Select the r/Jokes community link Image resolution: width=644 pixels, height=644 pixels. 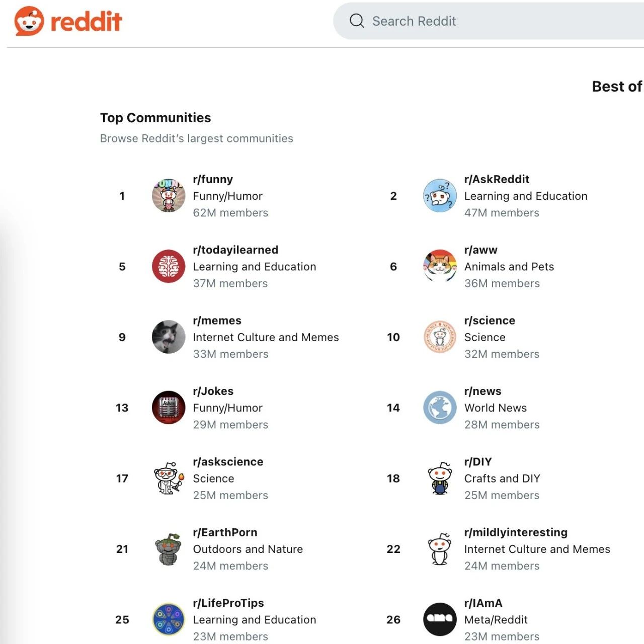[213, 391]
